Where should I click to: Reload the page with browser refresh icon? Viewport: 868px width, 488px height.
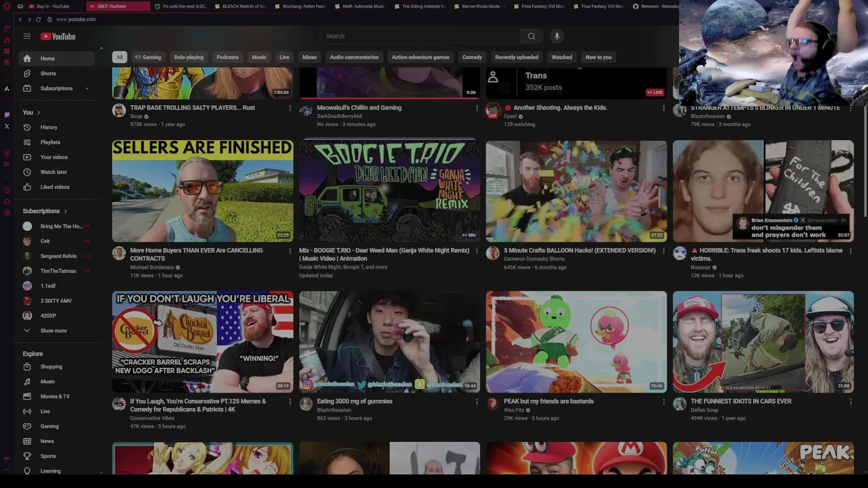pyautogui.click(x=38, y=19)
